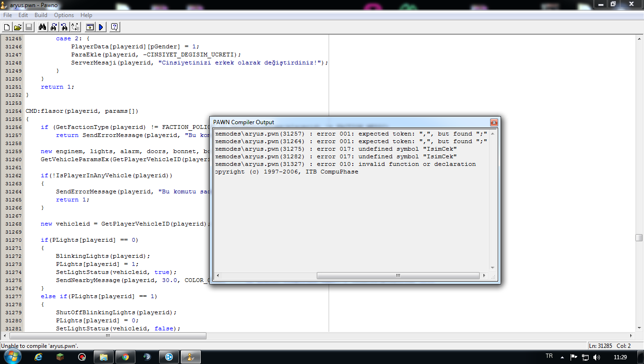This screenshot has height=364, width=644.
Task: Click right arrow of compiler output scrollbar
Action: click(x=484, y=275)
